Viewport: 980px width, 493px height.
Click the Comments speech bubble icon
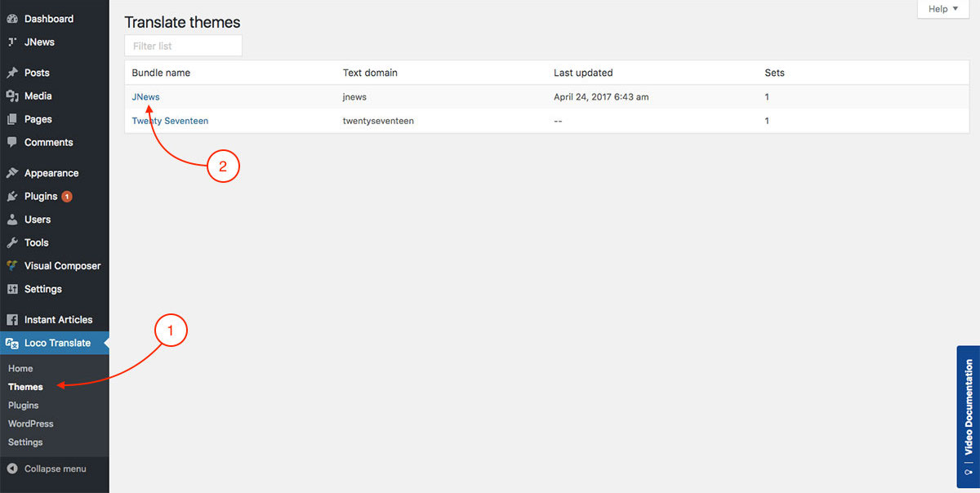[x=12, y=142]
